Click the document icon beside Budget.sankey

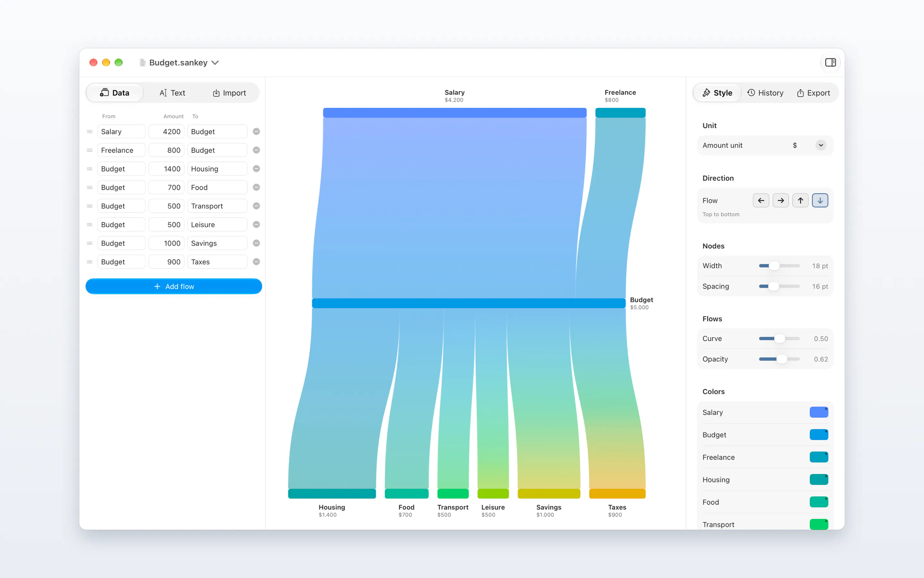[x=142, y=63]
